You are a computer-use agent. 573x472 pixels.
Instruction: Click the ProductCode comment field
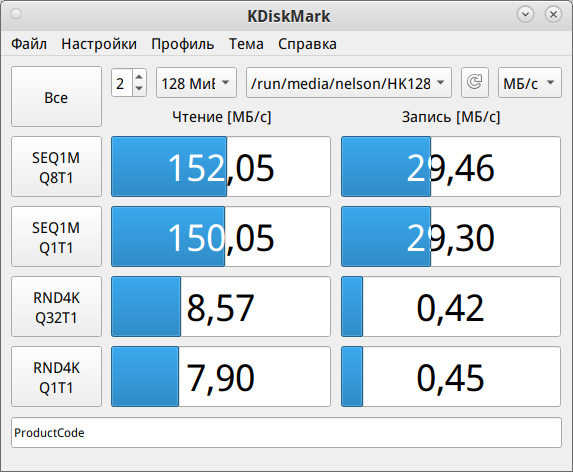[286, 433]
